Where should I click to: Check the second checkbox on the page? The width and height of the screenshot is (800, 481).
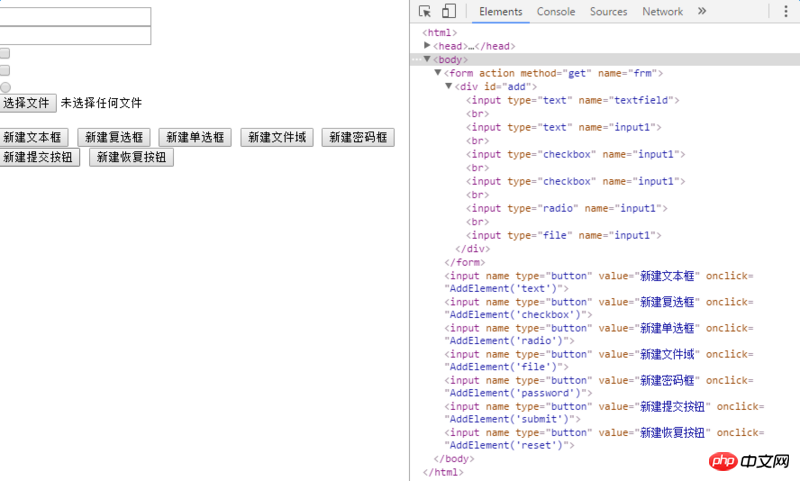click(5, 71)
